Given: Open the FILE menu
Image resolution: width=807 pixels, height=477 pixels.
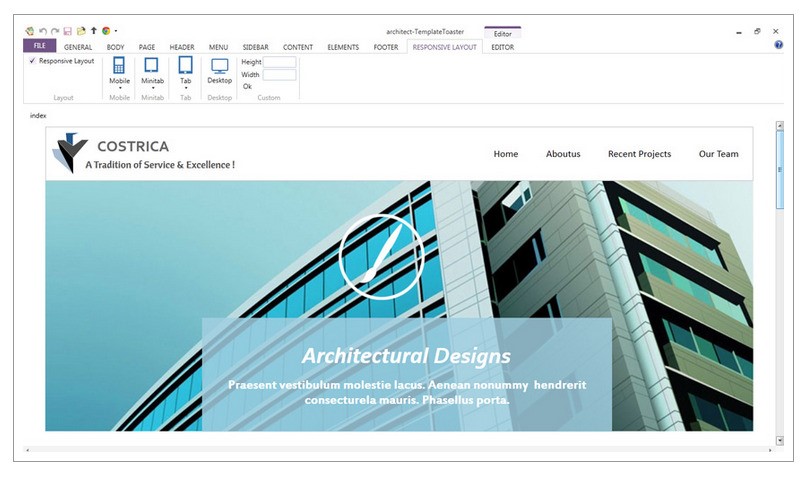Looking at the screenshot, I should pos(40,46).
